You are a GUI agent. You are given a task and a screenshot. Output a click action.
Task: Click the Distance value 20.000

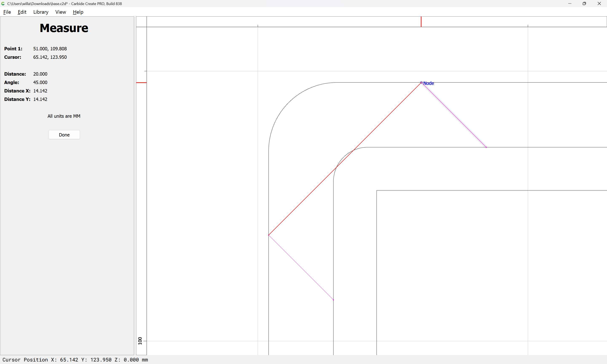pos(40,74)
